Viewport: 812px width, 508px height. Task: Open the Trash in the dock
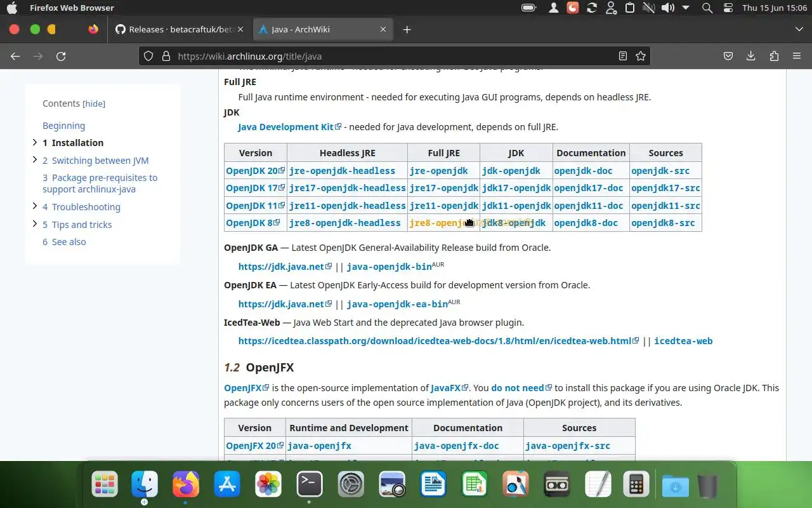pos(708,486)
